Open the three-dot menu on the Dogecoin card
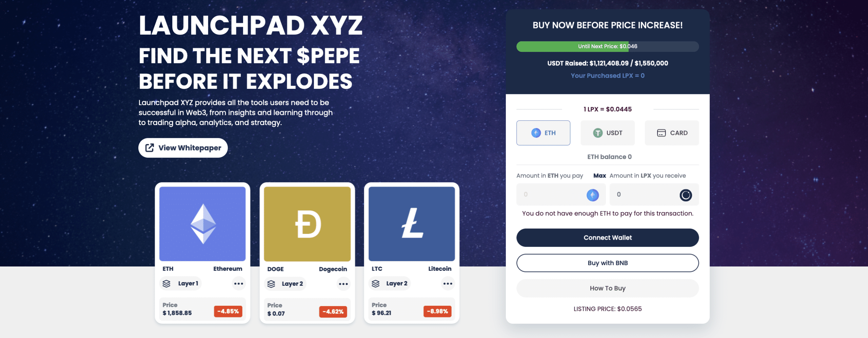 coord(343,284)
